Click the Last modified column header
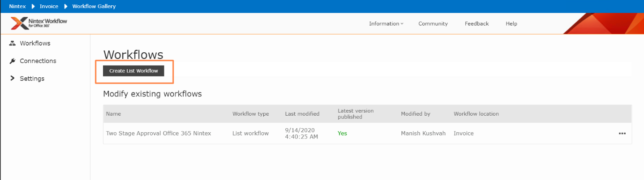Image resolution: width=644 pixels, height=180 pixels. [302, 114]
